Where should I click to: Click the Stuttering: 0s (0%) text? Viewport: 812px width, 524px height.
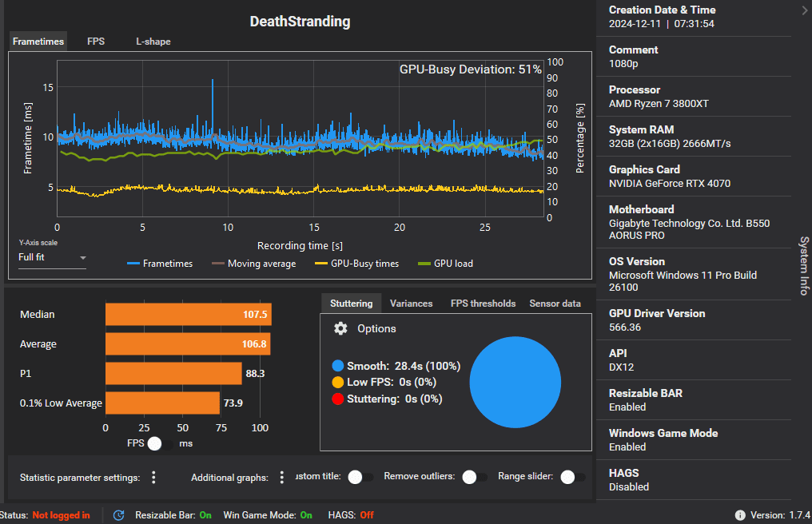(395, 399)
